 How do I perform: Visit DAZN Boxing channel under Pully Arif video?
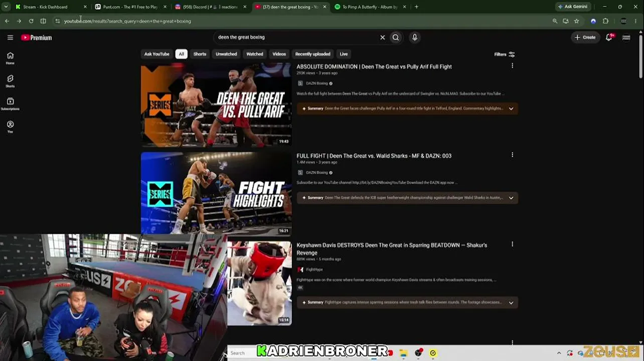pyautogui.click(x=316, y=83)
